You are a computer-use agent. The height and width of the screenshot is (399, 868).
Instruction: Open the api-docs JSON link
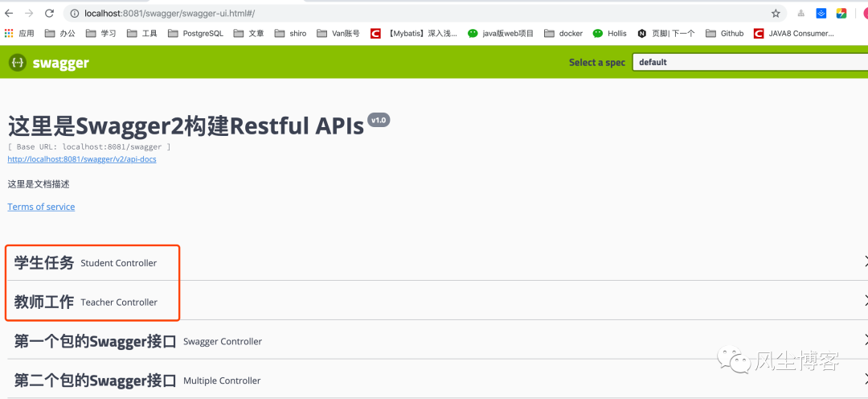[82, 159]
